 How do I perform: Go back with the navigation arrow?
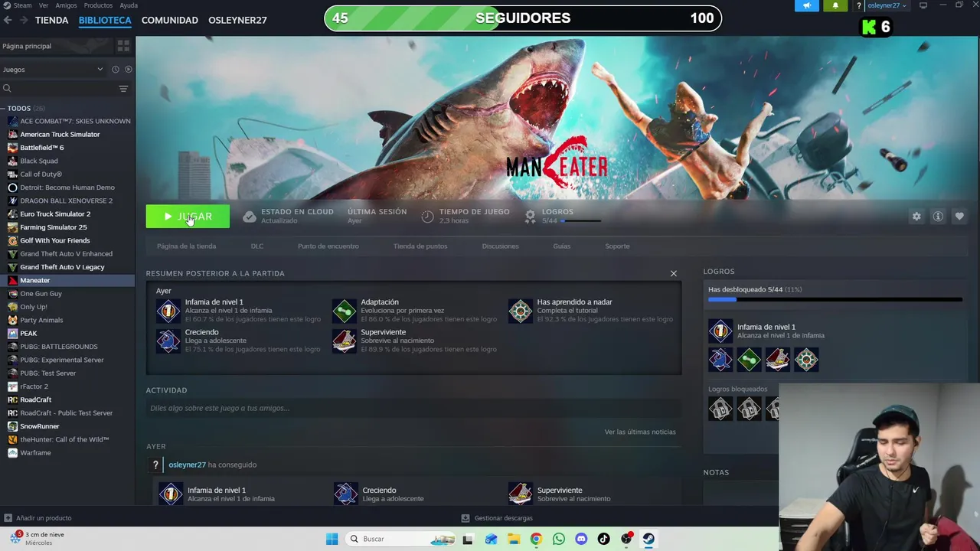click(8, 20)
